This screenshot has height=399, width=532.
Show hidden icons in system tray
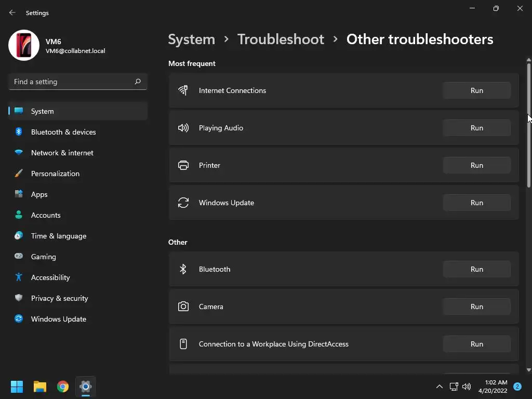[x=439, y=387]
